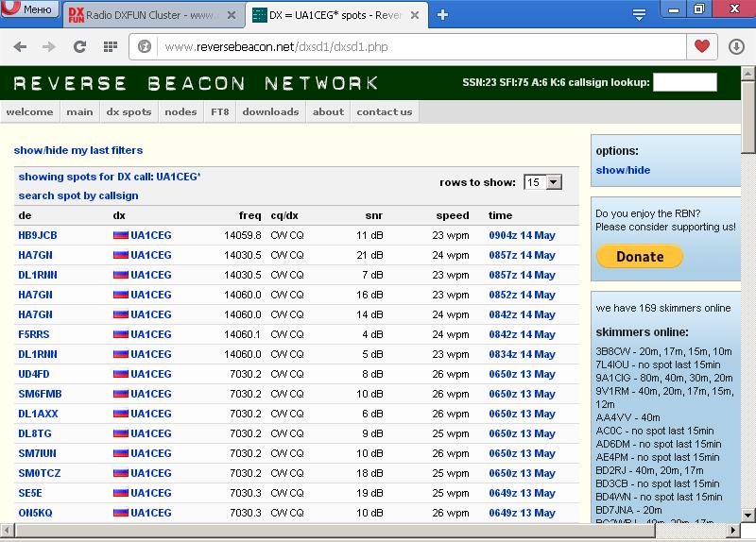The height and width of the screenshot is (542, 756).
Task: Open spotter SM0TCZ link
Action: click(40, 473)
